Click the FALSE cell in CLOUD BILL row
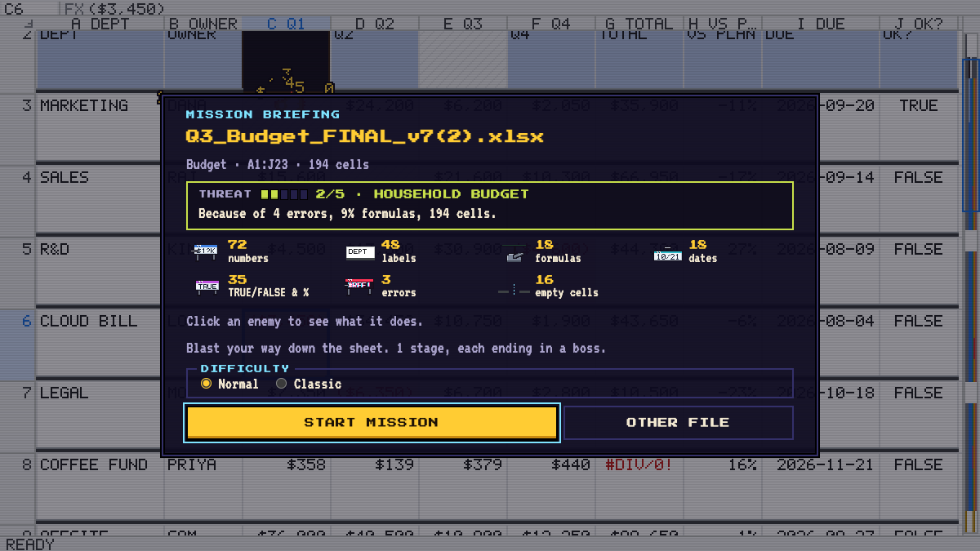 919,344
